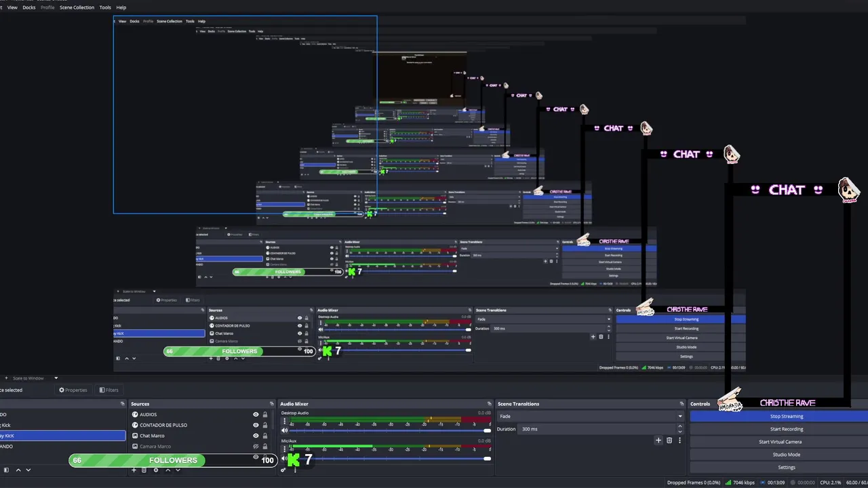
Task: Undock the Audio Mixer panel via header icon
Action: coord(489,404)
